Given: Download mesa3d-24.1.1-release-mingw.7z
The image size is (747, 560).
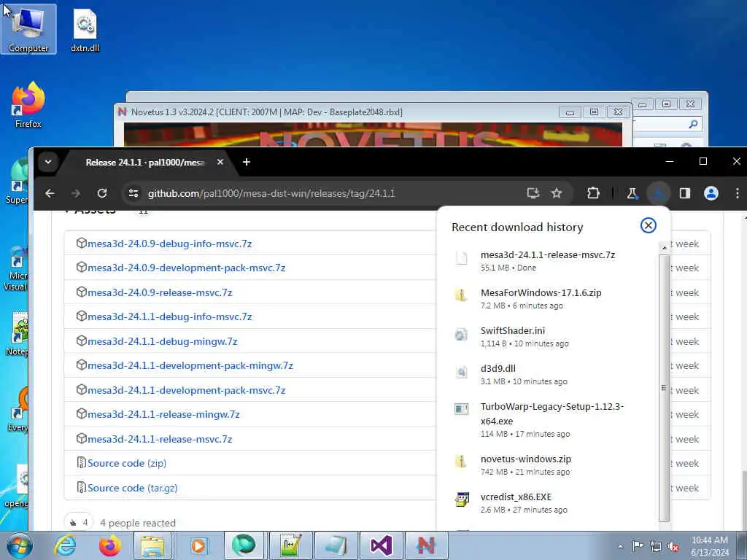Looking at the screenshot, I should coord(163,414).
